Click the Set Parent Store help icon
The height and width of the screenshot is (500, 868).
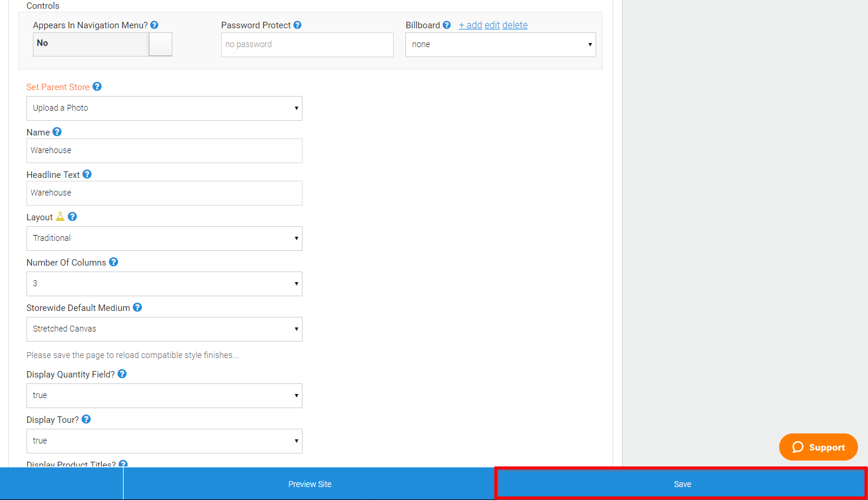pyautogui.click(x=97, y=86)
